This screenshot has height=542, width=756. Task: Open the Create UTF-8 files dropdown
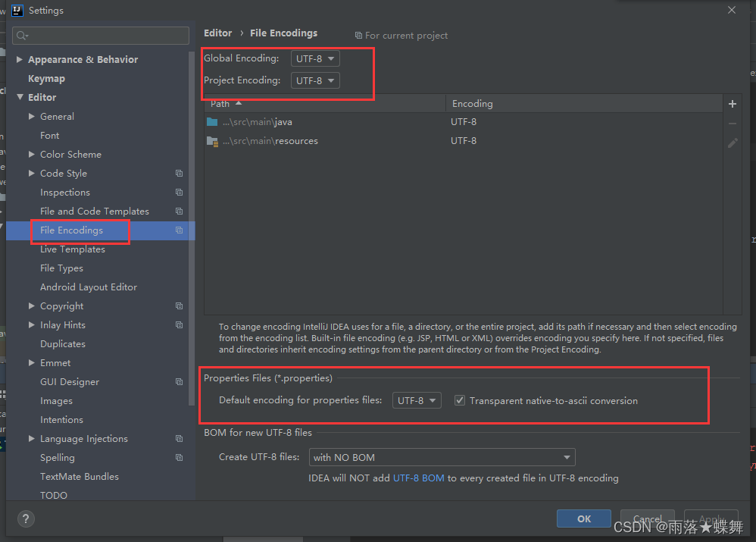tap(442, 457)
